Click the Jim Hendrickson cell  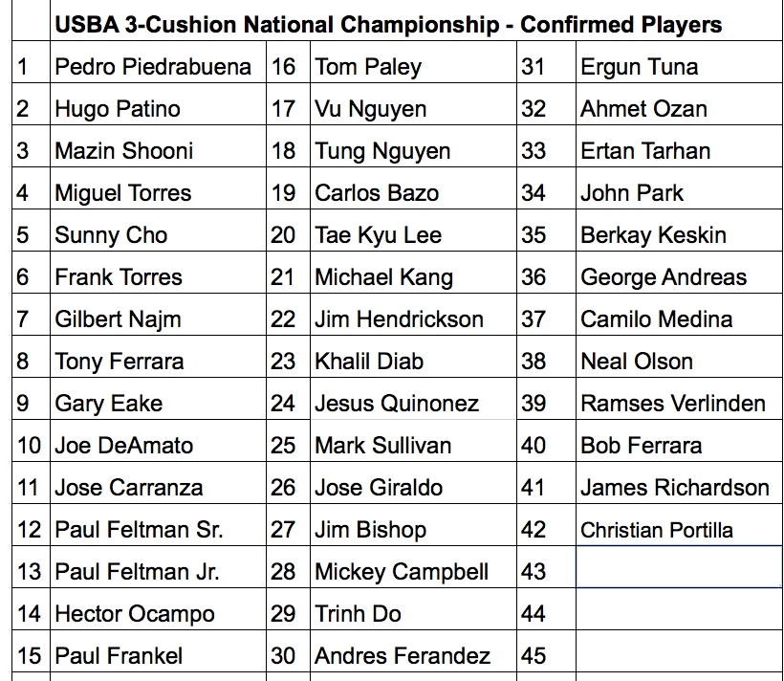coord(413,315)
